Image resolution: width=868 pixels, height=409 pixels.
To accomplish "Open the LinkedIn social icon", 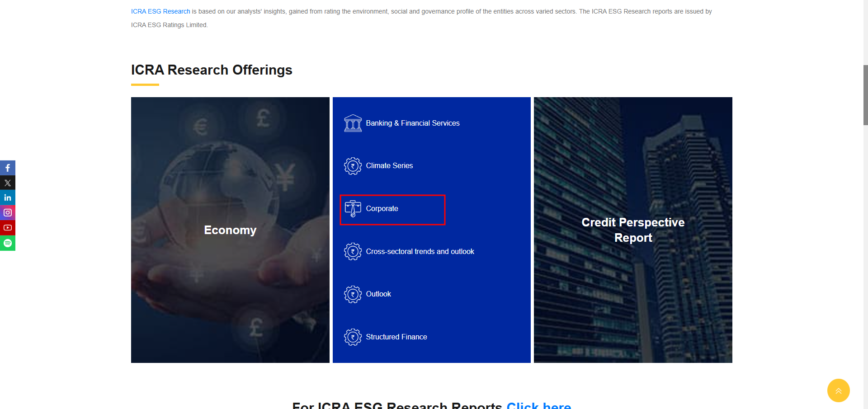I will coord(8,197).
